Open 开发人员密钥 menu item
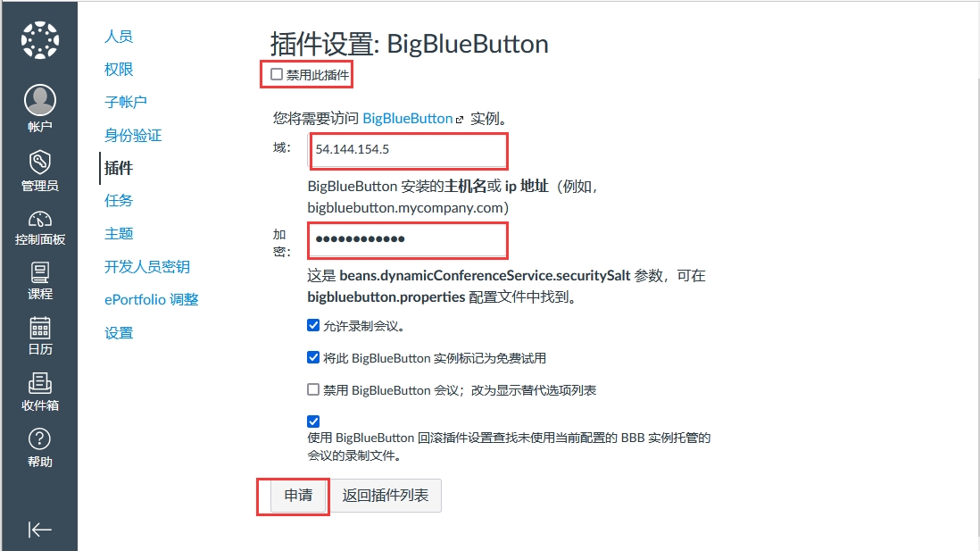This screenshot has width=980, height=551. click(147, 267)
